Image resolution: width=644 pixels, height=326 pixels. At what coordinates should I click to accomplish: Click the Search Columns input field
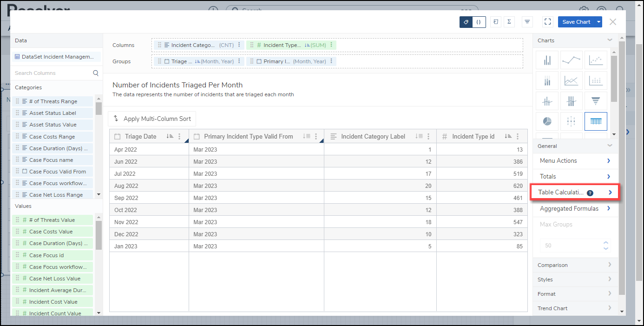click(52, 73)
